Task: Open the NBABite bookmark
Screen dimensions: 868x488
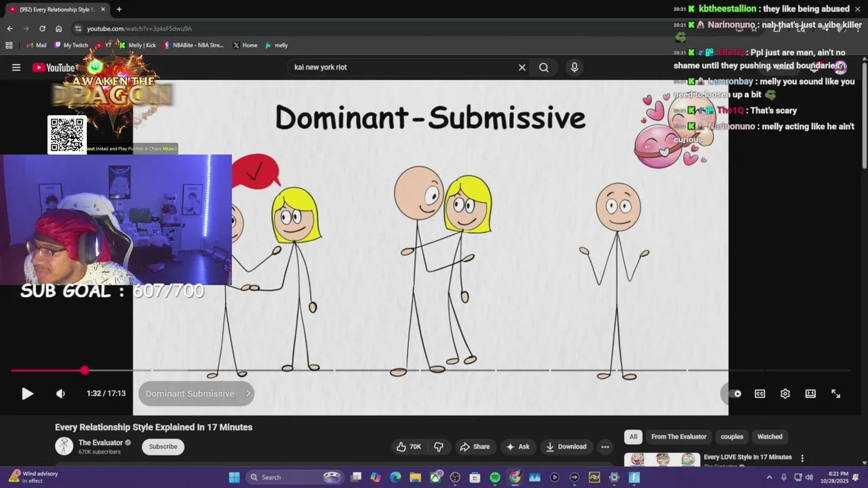Action: tap(193, 45)
